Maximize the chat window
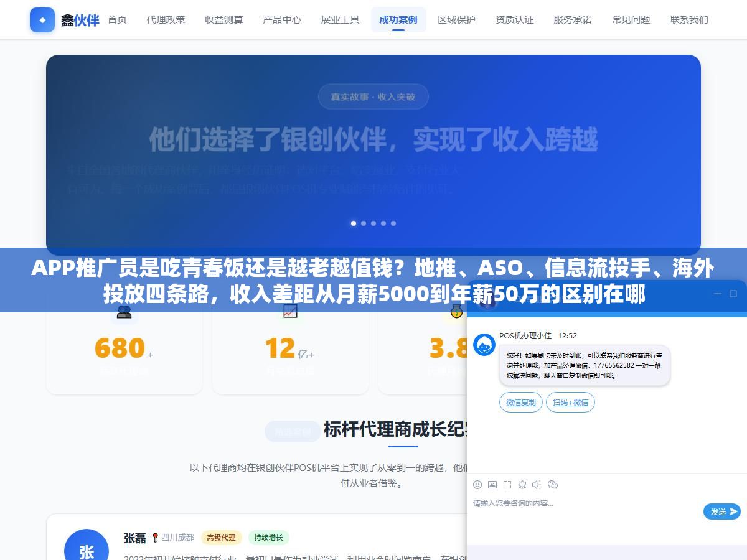The image size is (747, 560). (733, 294)
